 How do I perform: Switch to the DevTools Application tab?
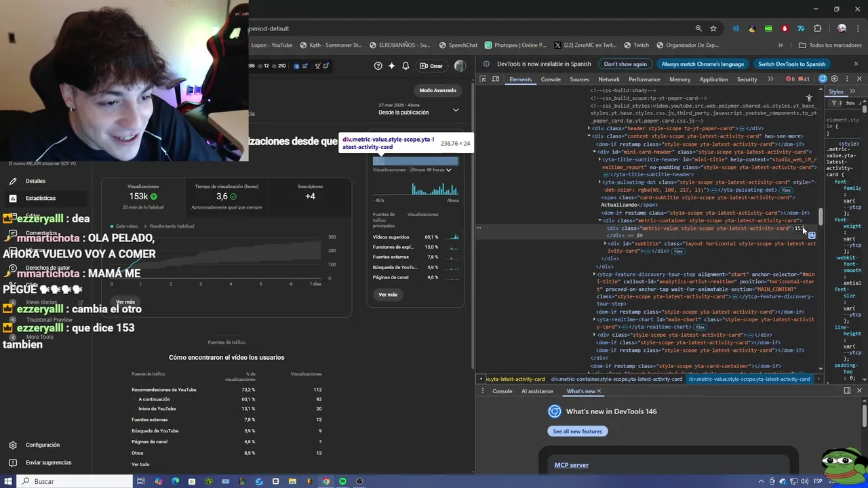[713, 79]
